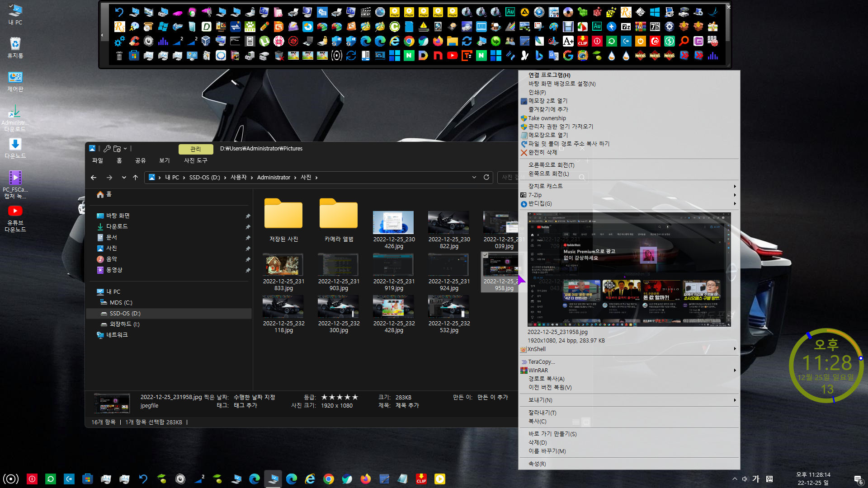Launch Naver Whale from the top dock
This screenshot has height=488, width=868.
[424, 41]
